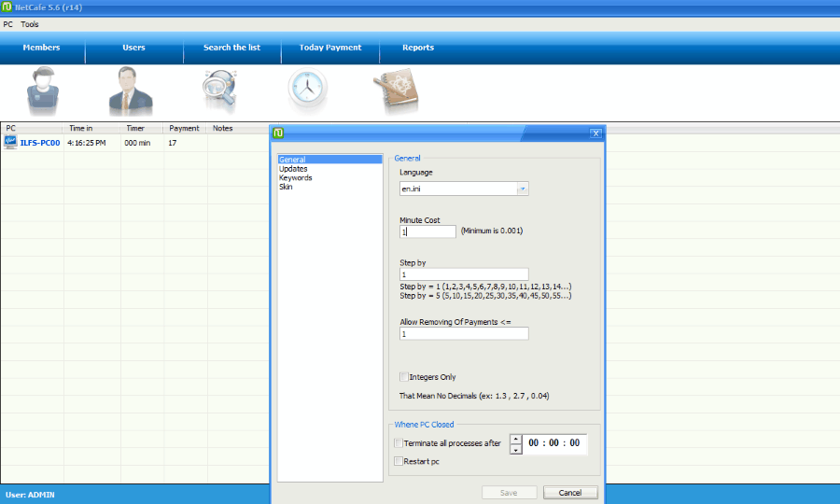Click the settings dialog logo icon
Image resolution: width=840 pixels, height=504 pixels.
[x=278, y=133]
